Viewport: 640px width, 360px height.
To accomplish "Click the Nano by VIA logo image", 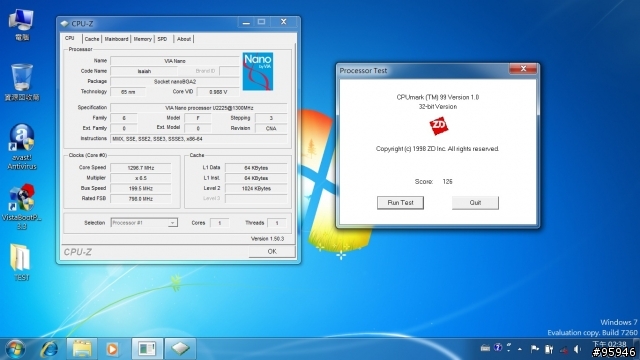I will point(258,71).
